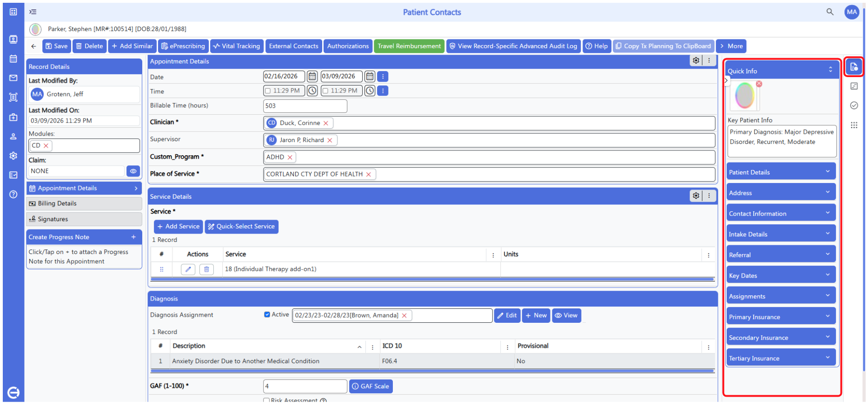
Task: Open the Date row three-dot menu
Action: (383, 76)
